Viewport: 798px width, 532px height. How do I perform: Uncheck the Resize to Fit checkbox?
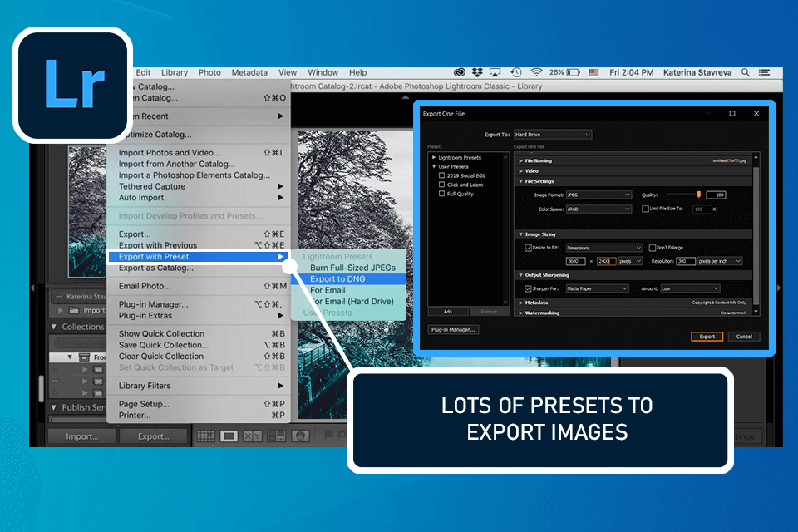click(529, 248)
